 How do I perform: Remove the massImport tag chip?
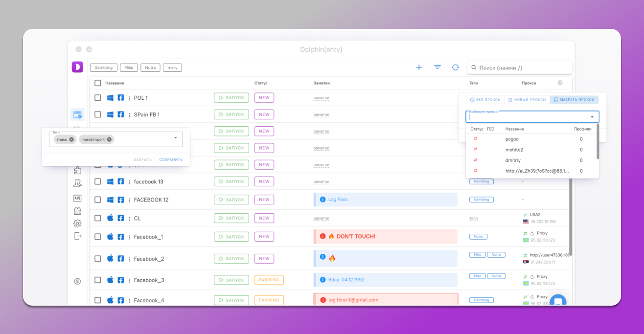pyautogui.click(x=109, y=139)
